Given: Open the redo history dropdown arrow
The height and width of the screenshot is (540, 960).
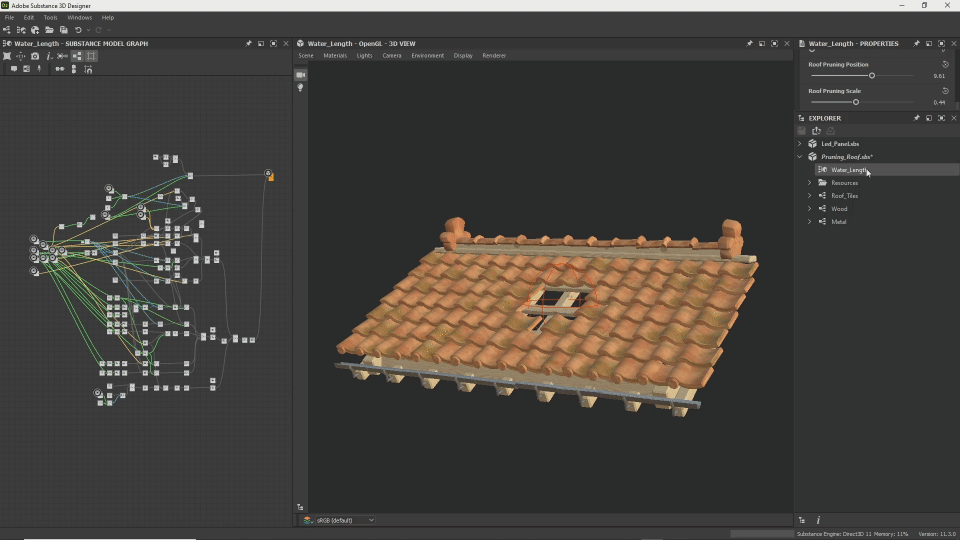Looking at the screenshot, I should 109,30.
